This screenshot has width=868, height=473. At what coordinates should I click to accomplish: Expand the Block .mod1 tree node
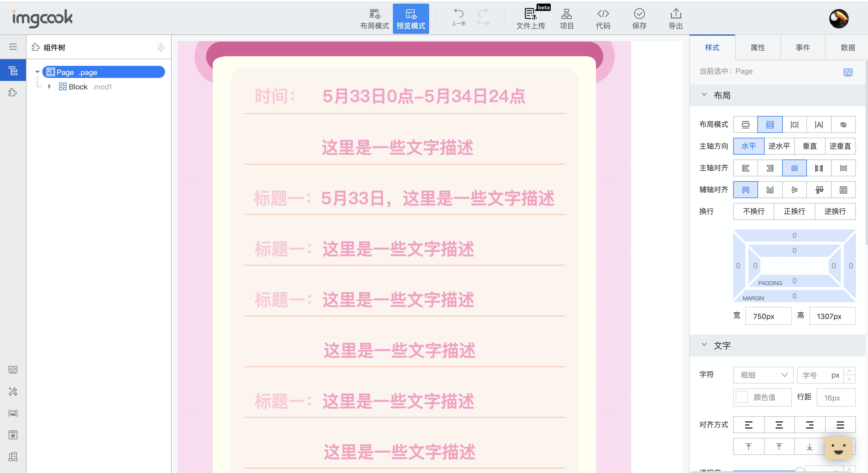(x=50, y=86)
